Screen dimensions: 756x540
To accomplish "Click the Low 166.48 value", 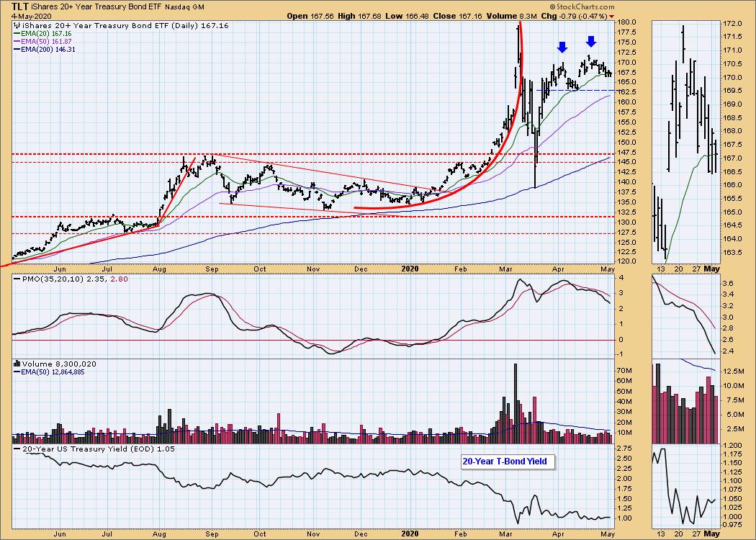I will [x=407, y=16].
